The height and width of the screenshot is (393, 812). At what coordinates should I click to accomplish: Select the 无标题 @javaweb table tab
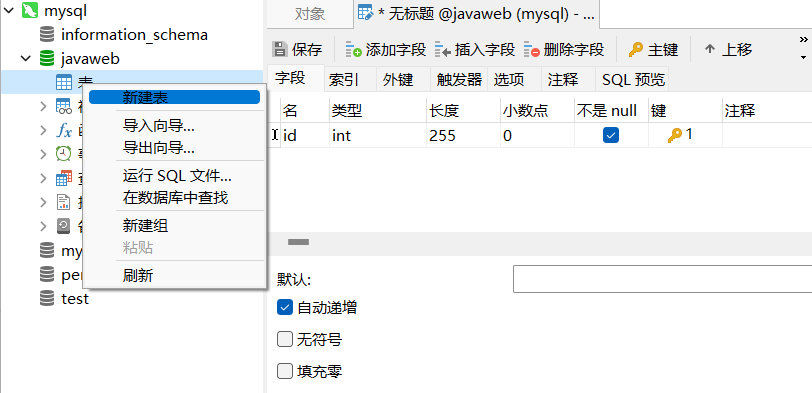click(x=476, y=14)
